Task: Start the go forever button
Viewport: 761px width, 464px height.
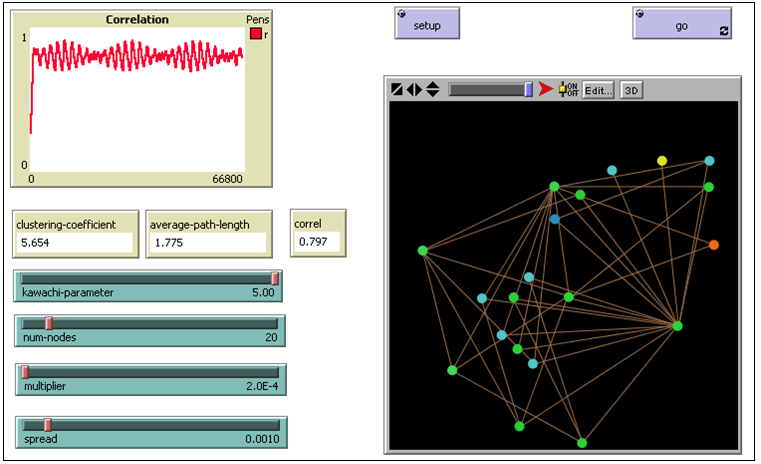Action: [x=682, y=25]
